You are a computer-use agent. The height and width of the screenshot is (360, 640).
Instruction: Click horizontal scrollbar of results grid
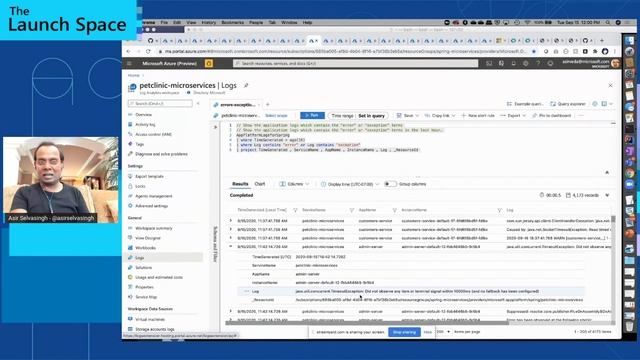coord(367,322)
